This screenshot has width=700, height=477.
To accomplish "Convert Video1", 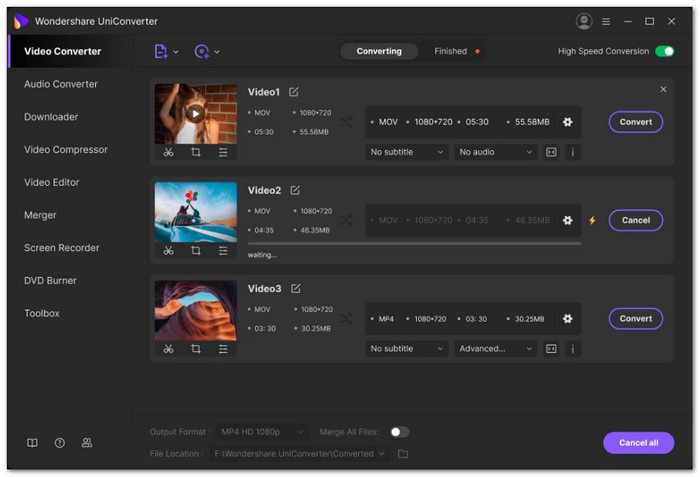I will 636,122.
